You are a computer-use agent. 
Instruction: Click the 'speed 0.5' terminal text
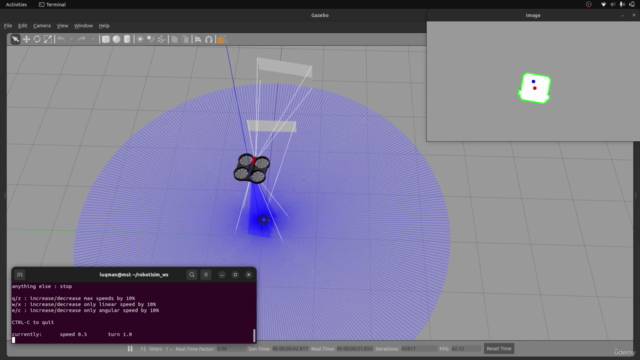[73, 334]
